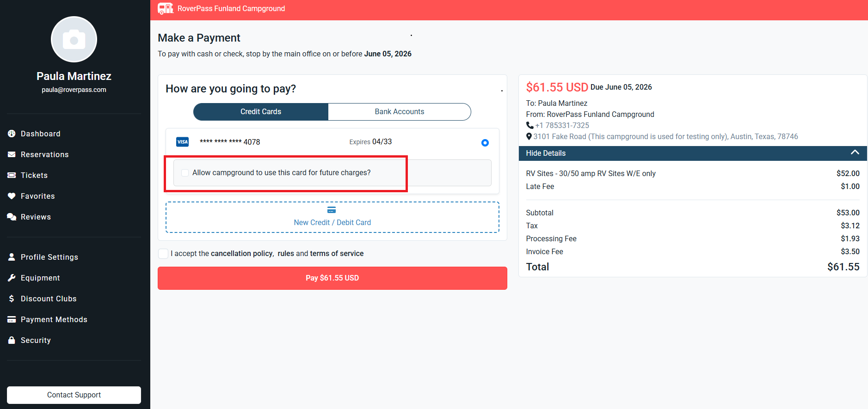Click the $61.55 USD amount due
The image size is (868, 409).
[557, 87]
